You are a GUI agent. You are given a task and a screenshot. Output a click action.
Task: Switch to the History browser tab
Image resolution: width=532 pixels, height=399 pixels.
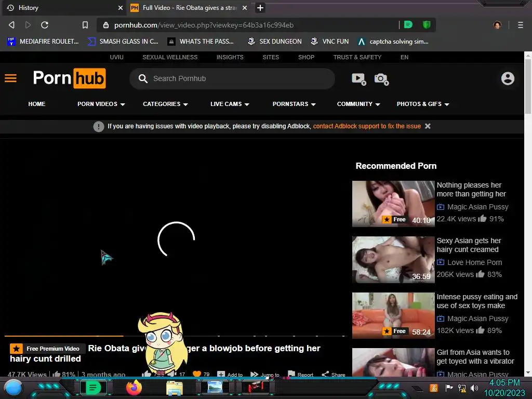click(x=64, y=8)
